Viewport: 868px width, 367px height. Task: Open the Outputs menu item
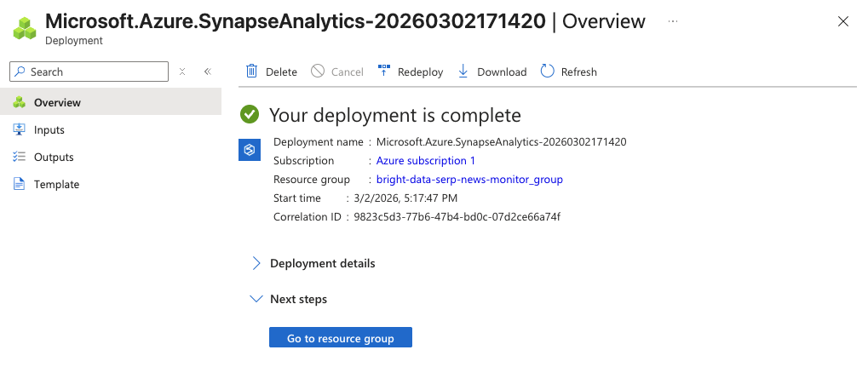pyautogui.click(x=54, y=158)
